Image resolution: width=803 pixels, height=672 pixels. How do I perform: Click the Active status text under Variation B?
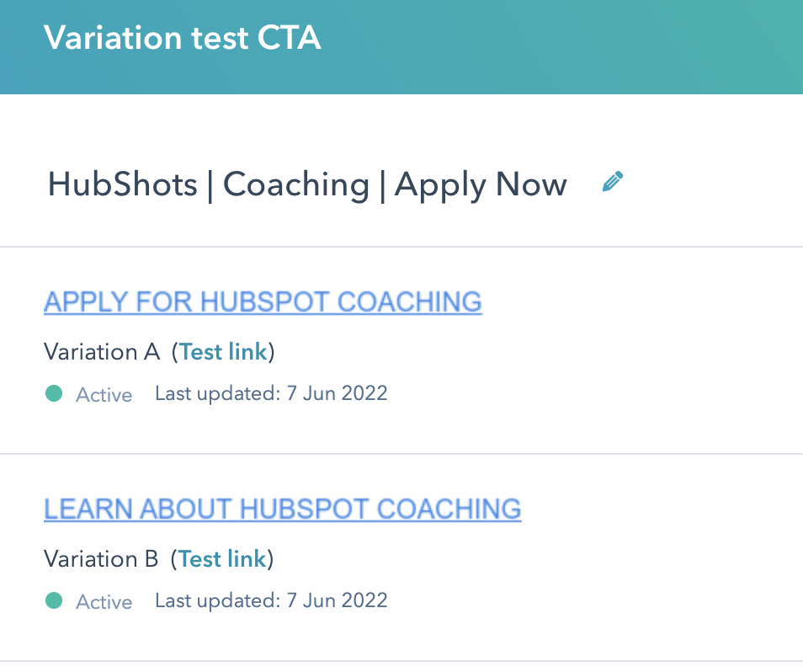(104, 602)
